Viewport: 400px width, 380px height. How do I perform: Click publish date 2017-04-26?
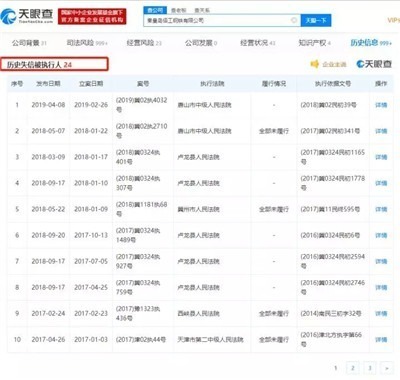[x=48, y=340]
